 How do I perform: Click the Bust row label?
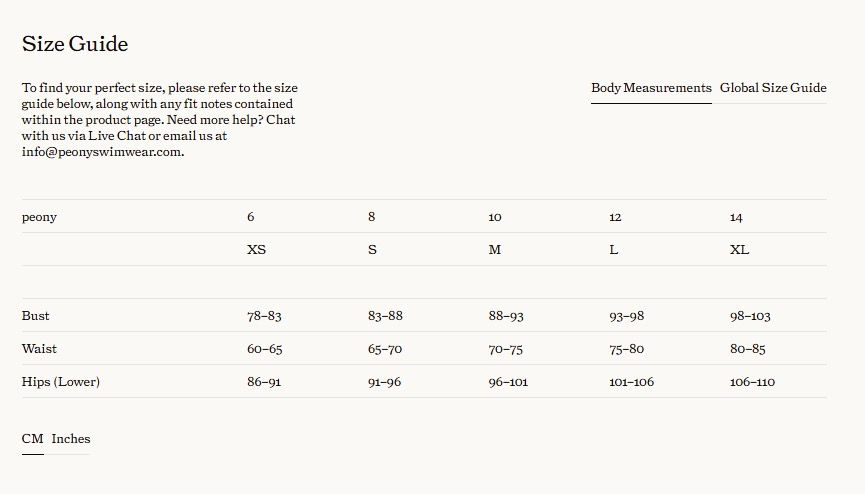tap(35, 316)
